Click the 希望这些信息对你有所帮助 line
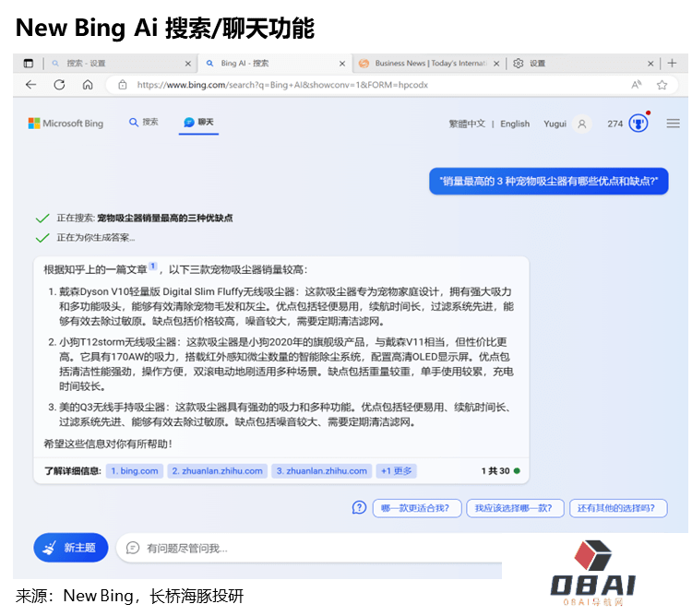 click(x=108, y=444)
